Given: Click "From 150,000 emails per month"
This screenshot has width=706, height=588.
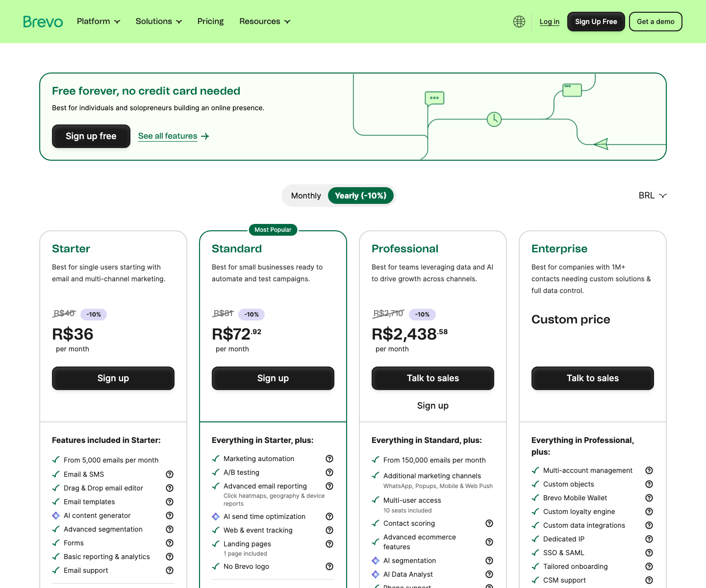Looking at the screenshot, I should click(434, 460).
